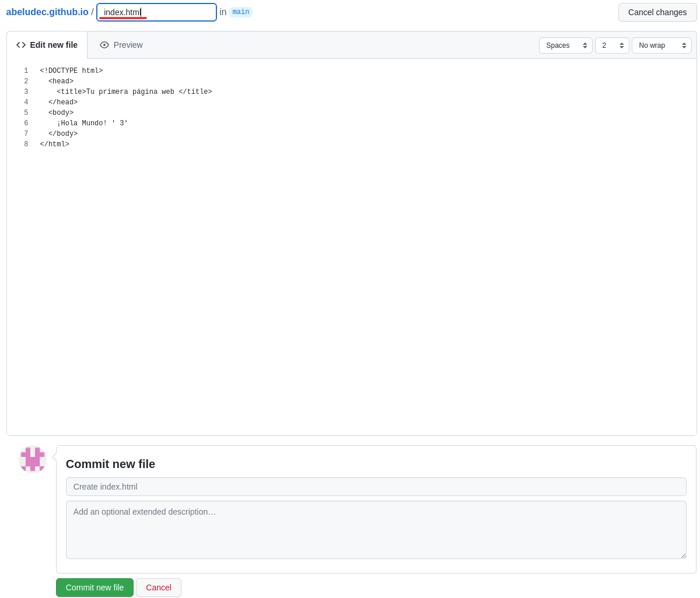Screen dimensions: 700x598
Task: Click the code brackets icon on Edit tab
Action: coord(21,44)
